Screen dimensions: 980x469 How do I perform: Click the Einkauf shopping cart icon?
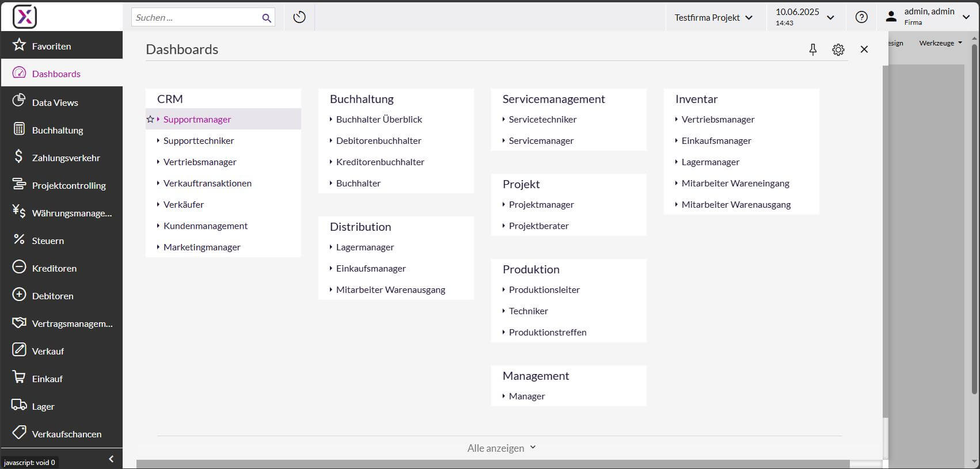pyautogui.click(x=19, y=378)
